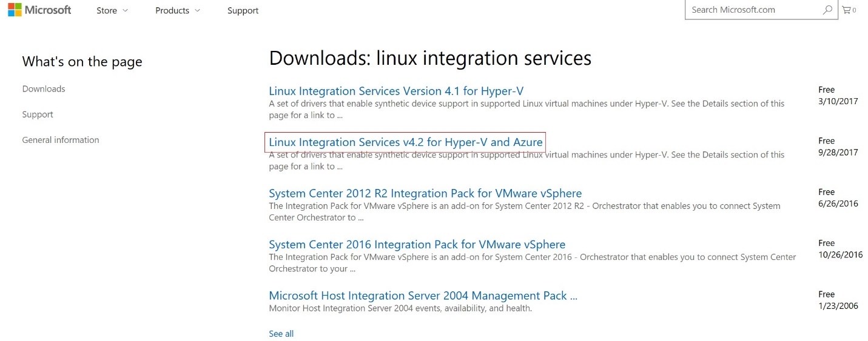Open Linux Integration Services v4.2 download
The height and width of the screenshot is (341, 868).
coord(405,142)
